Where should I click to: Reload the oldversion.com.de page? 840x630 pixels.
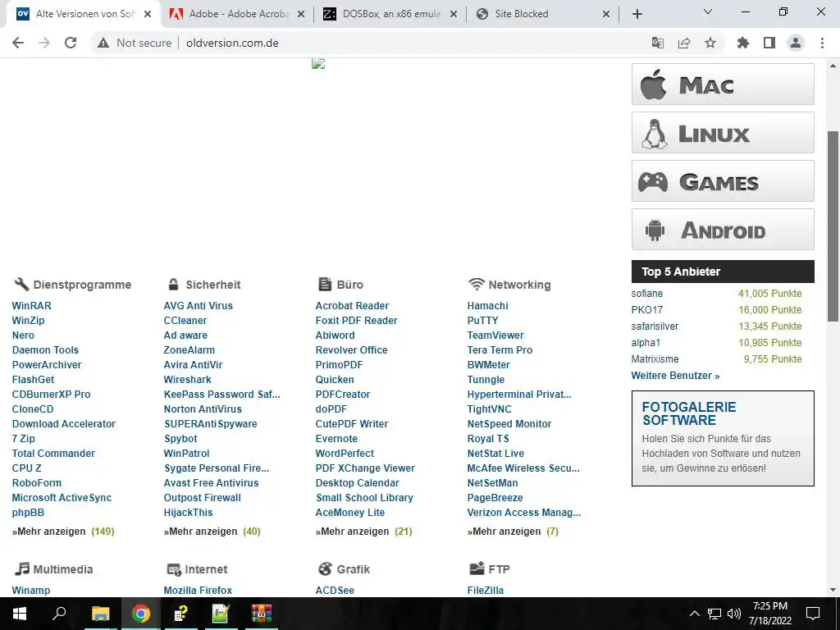[x=71, y=43]
